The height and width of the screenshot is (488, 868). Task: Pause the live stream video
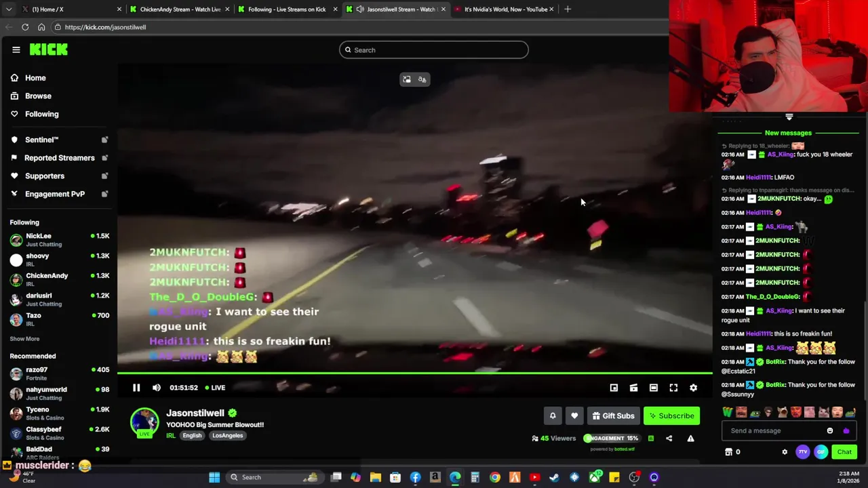coord(136,388)
